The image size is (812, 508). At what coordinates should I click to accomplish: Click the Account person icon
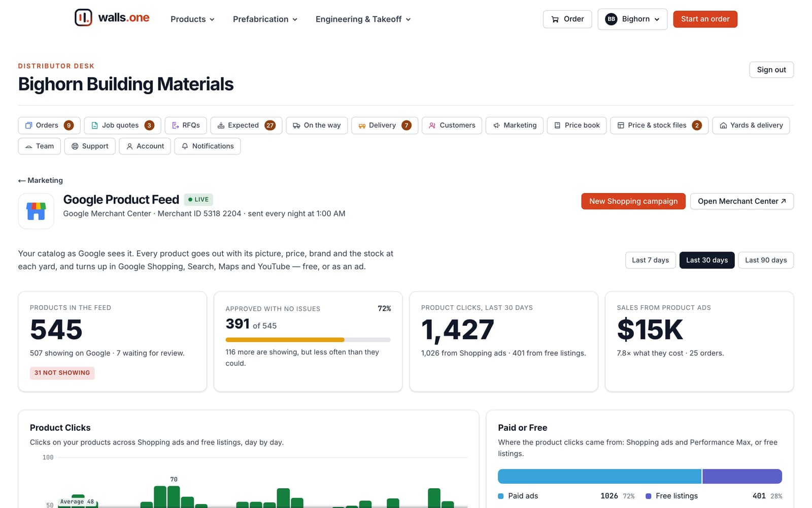click(129, 146)
